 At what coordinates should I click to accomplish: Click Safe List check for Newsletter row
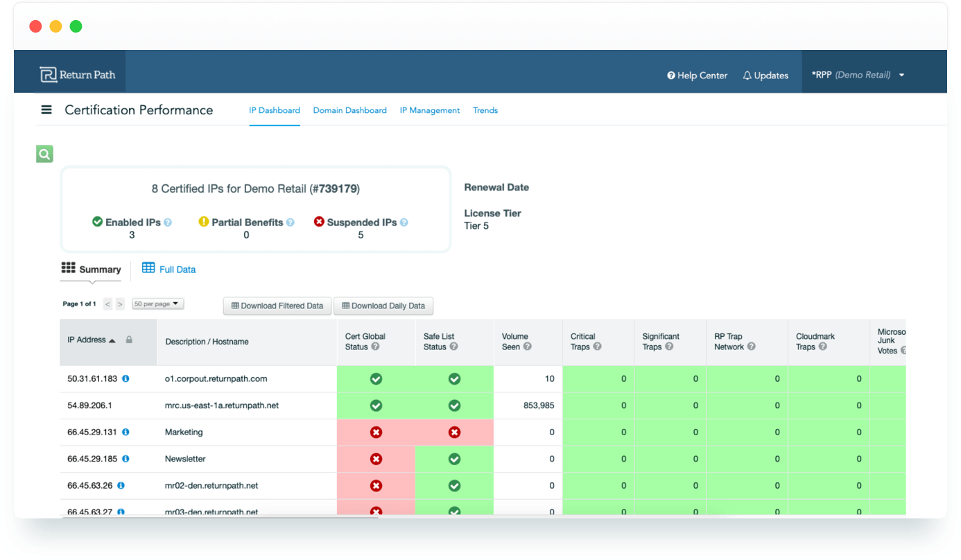pos(454,459)
